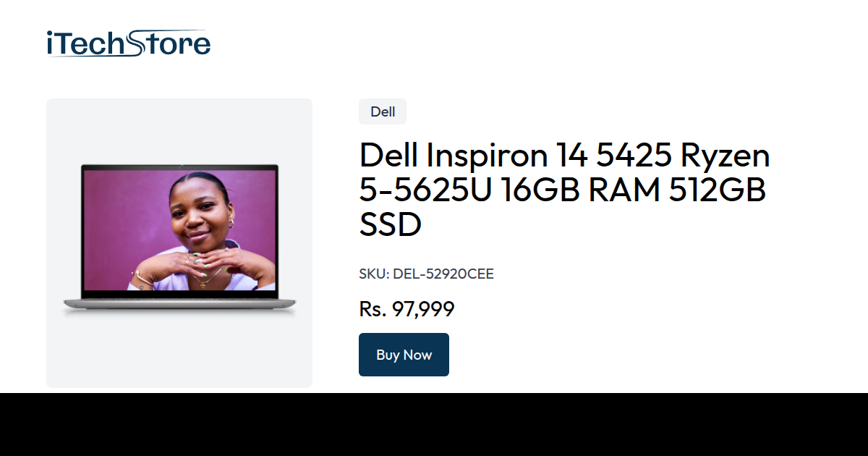Select the Dell brand tag
The height and width of the screenshot is (456, 868).
click(383, 111)
